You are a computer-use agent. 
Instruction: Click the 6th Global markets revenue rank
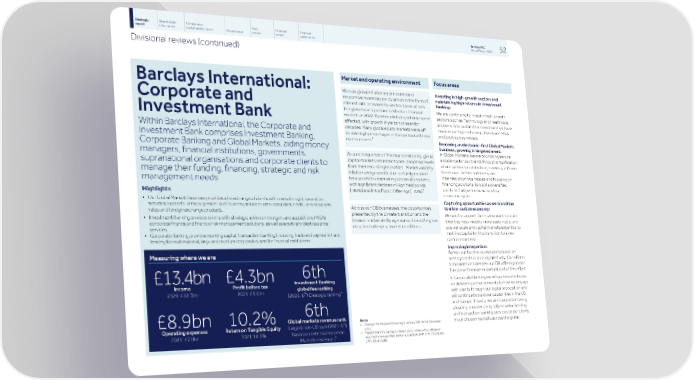coord(316,310)
